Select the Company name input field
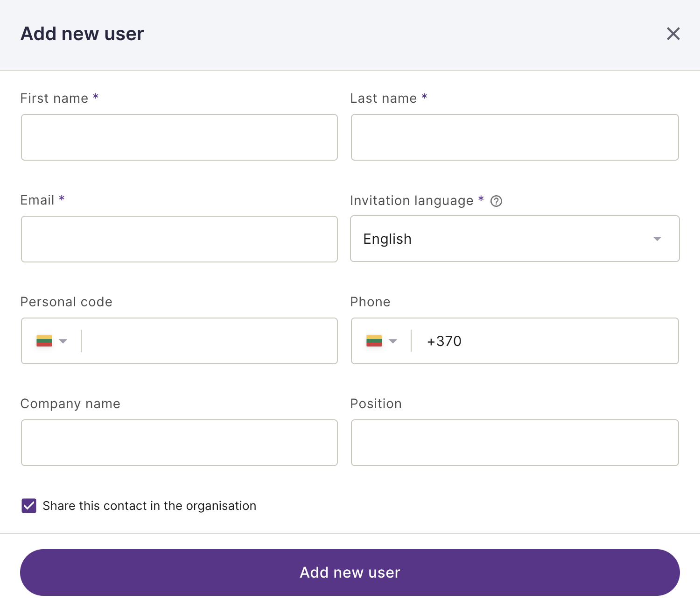This screenshot has height=608, width=700. pos(179,443)
